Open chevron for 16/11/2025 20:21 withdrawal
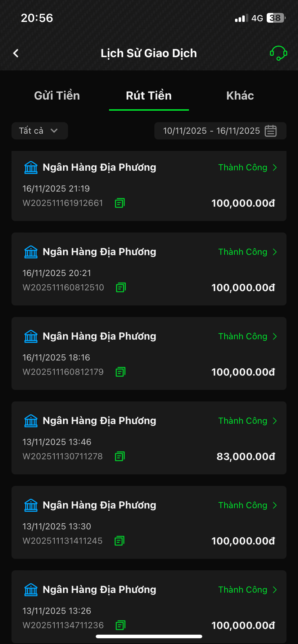This screenshot has width=298, height=644. 275,252
